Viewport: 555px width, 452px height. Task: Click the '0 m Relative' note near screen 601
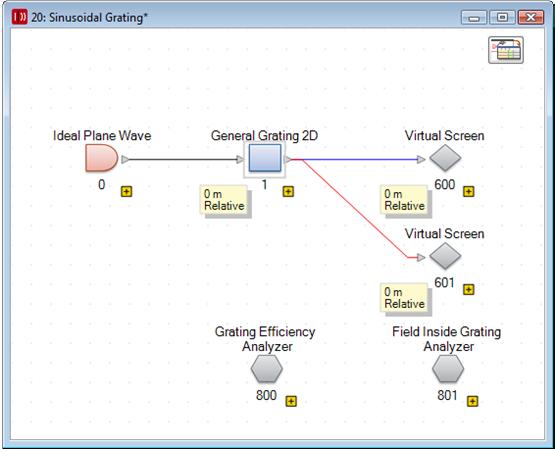point(404,298)
